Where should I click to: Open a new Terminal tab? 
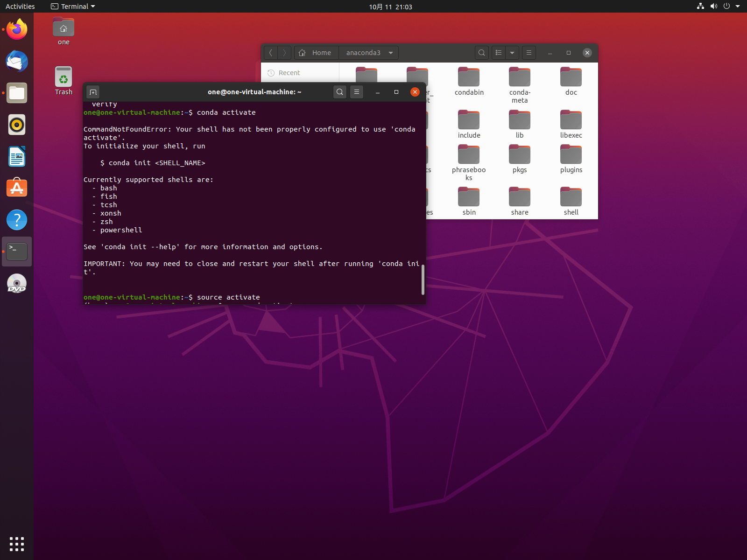93,92
